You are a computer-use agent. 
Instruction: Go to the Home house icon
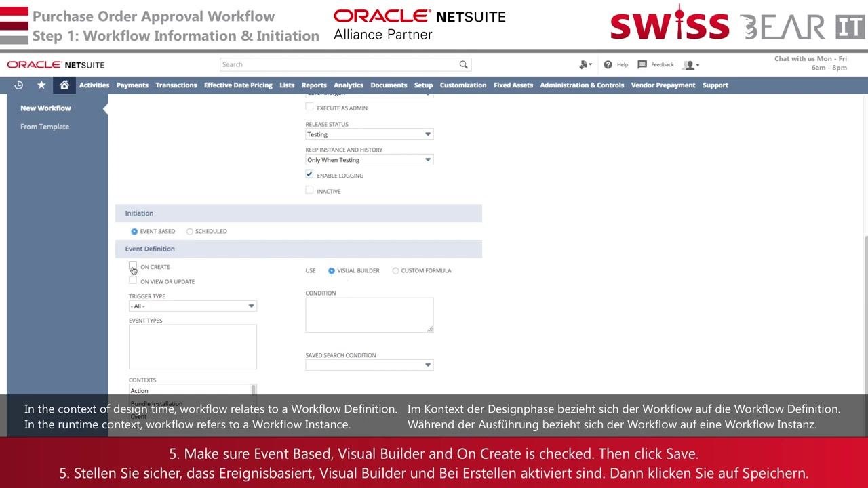pos(64,85)
